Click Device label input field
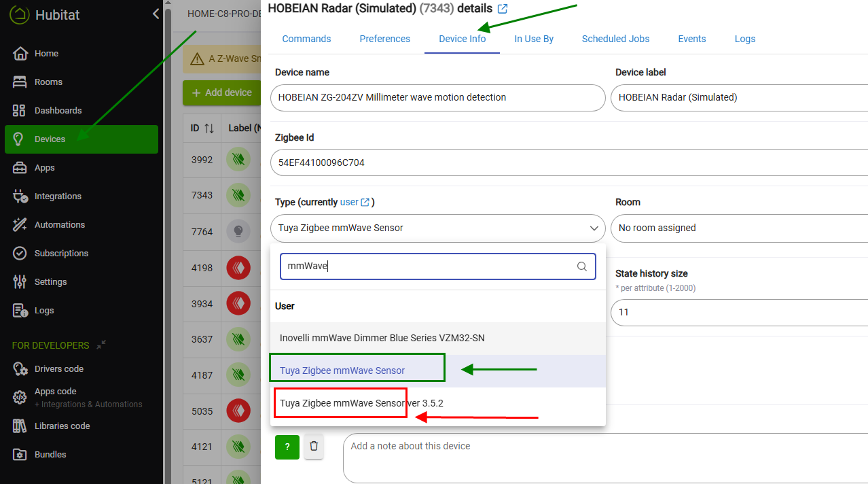 [x=739, y=98]
